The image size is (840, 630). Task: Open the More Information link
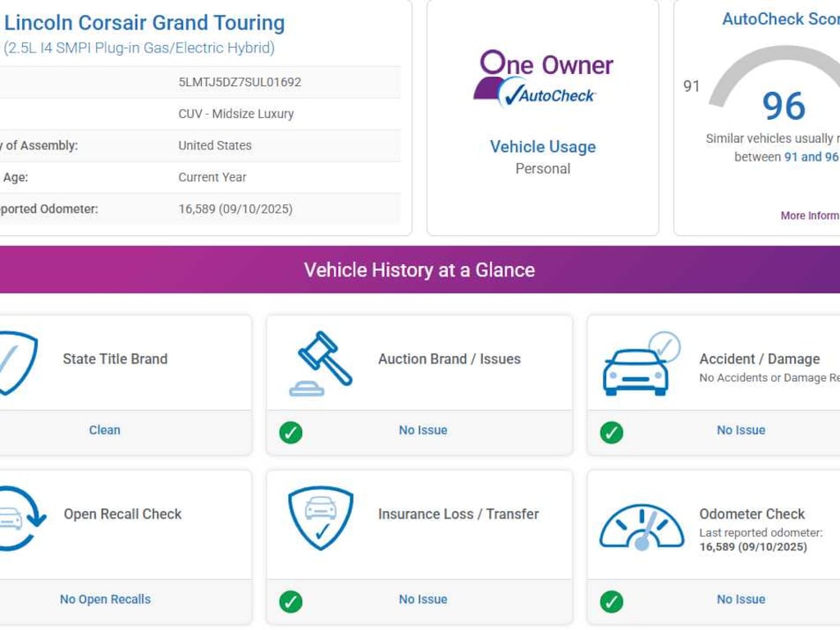(809, 216)
